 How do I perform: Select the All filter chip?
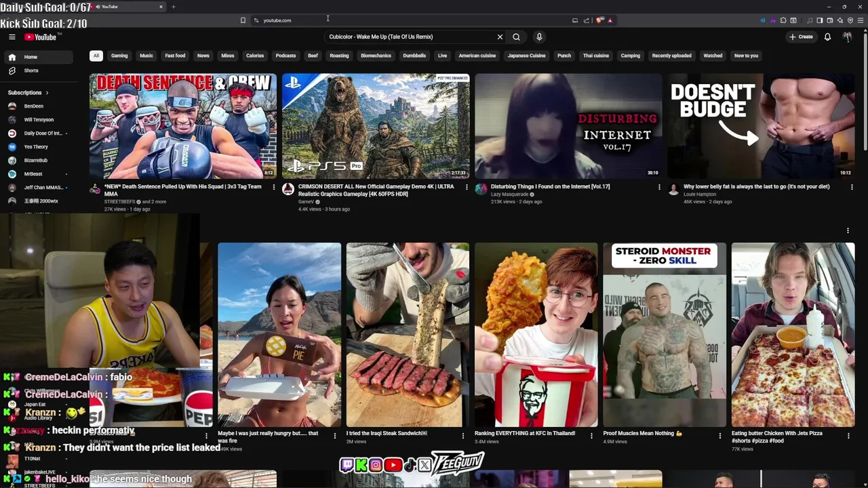(96, 56)
